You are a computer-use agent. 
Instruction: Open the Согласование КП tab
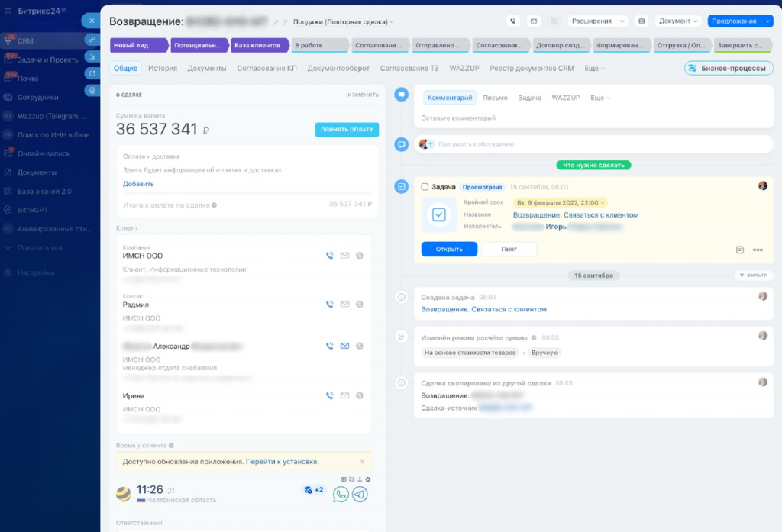coord(267,68)
